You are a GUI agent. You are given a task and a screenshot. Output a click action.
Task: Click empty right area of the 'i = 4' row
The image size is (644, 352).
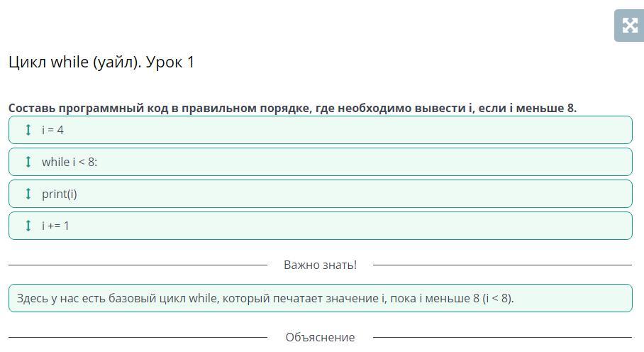426,130
